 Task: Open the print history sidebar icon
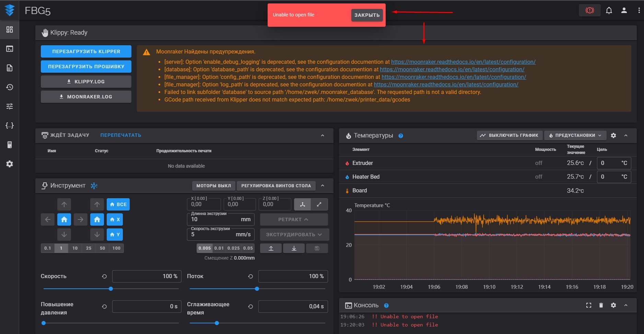point(10,87)
